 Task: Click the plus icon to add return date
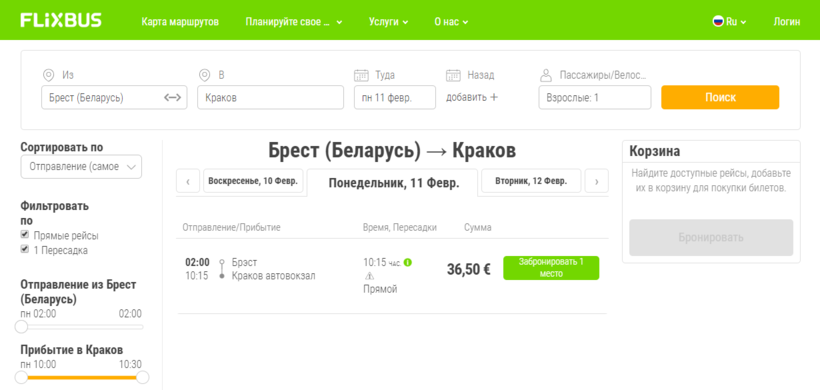click(494, 97)
